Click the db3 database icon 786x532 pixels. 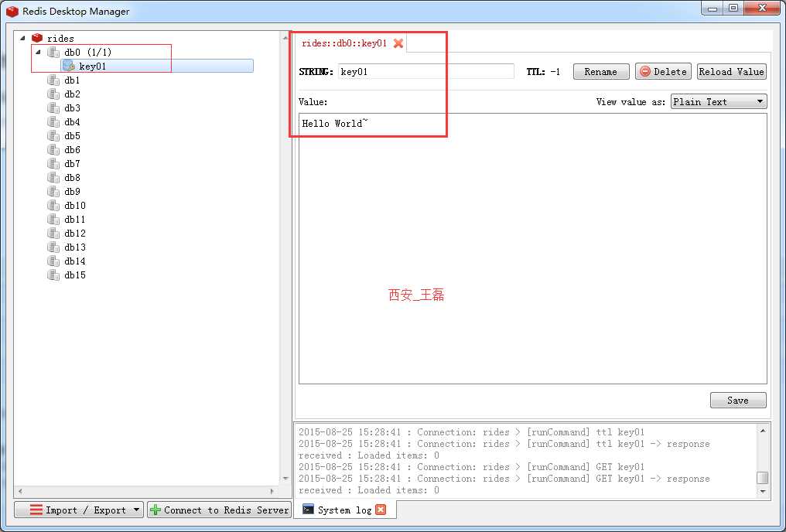click(x=53, y=108)
